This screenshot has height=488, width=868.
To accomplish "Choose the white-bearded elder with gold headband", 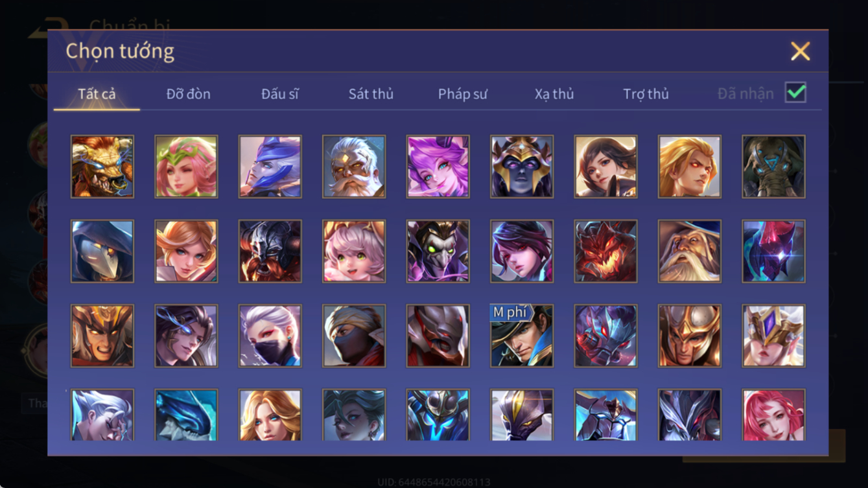I will 354,167.
